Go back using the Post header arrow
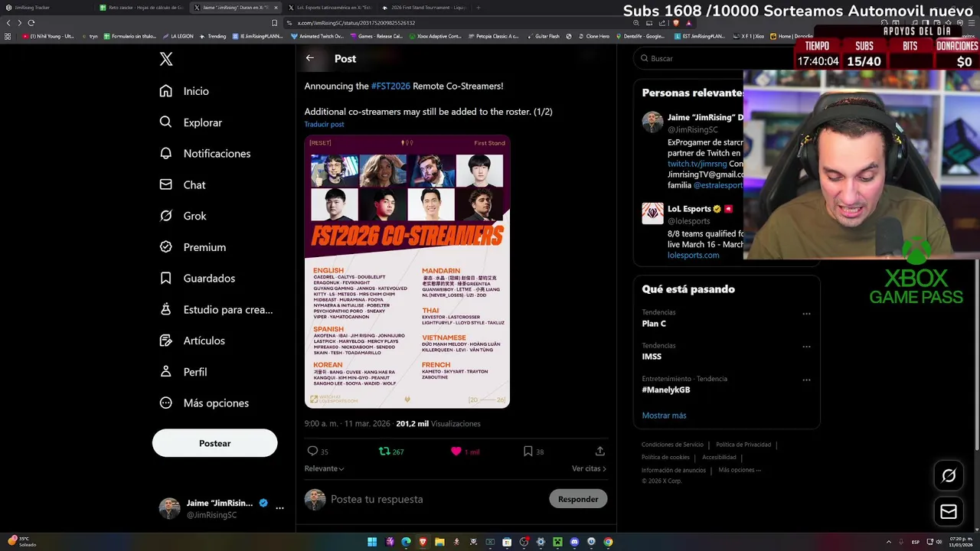Image resolution: width=980 pixels, height=551 pixels. pos(310,58)
